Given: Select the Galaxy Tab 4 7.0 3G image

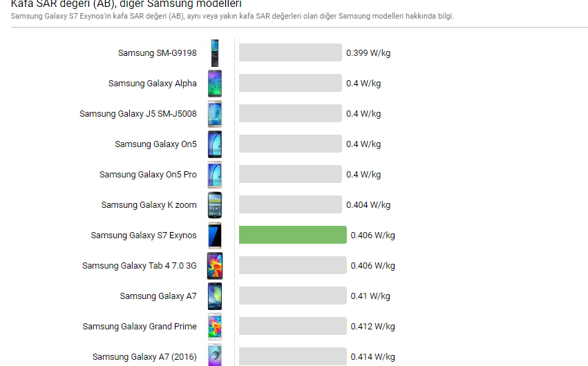Looking at the screenshot, I should coord(215,266).
